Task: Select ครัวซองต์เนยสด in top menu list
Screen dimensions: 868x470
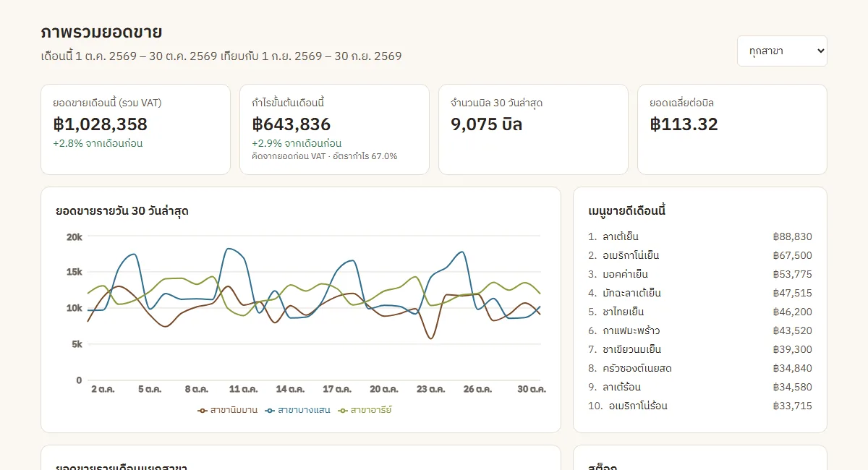Action: tap(637, 368)
